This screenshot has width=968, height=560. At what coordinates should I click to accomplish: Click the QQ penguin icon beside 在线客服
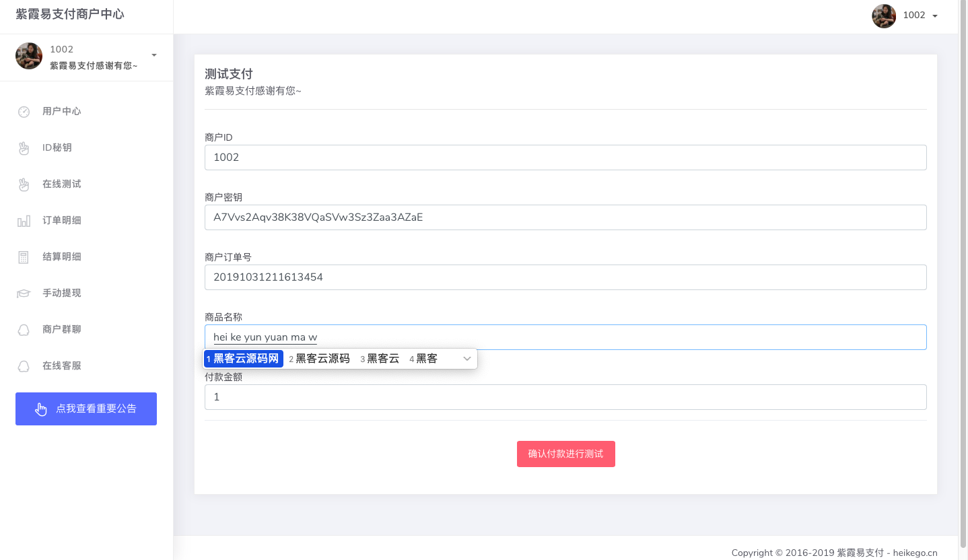24,366
